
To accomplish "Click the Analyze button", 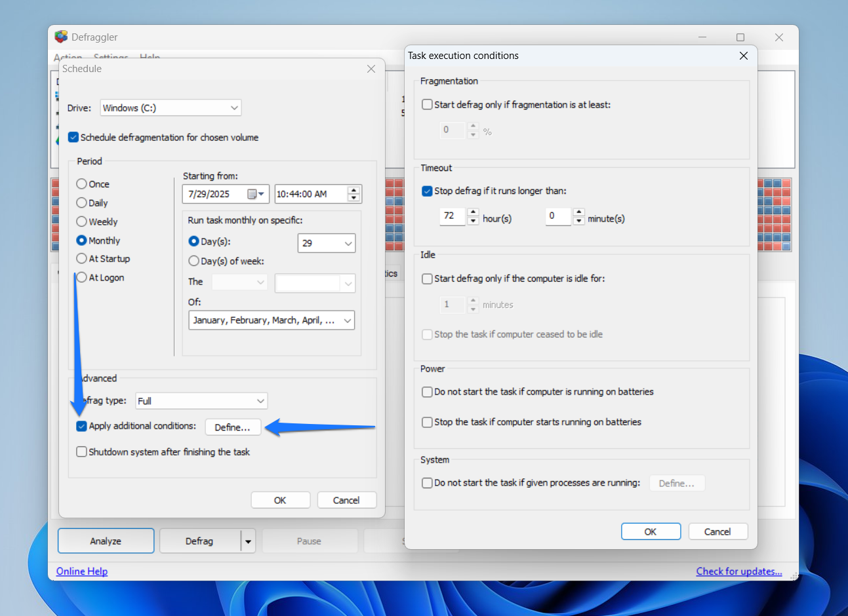I will coord(106,541).
